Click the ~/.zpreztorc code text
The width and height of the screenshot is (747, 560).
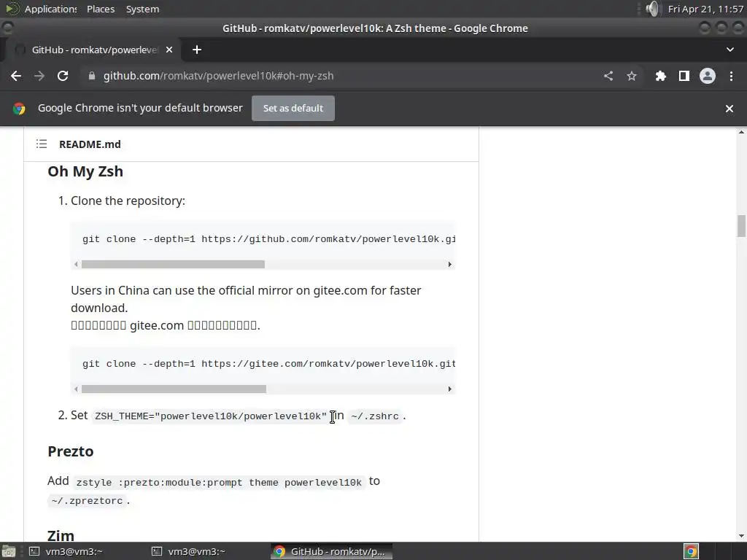tap(88, 501)
